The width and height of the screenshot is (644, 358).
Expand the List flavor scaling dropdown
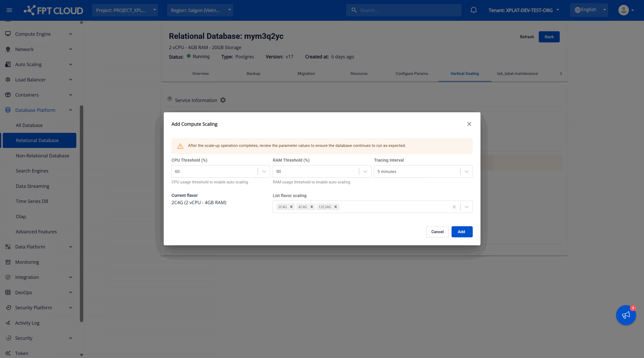[466, 207]
